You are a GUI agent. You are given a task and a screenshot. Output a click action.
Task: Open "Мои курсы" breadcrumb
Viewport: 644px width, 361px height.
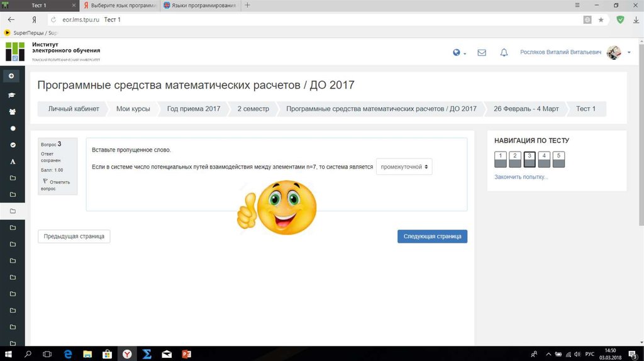[x=133, y=109]
